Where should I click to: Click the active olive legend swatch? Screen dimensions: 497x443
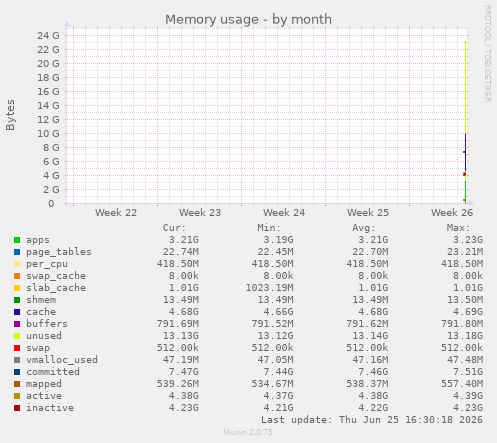pos(17,396)
